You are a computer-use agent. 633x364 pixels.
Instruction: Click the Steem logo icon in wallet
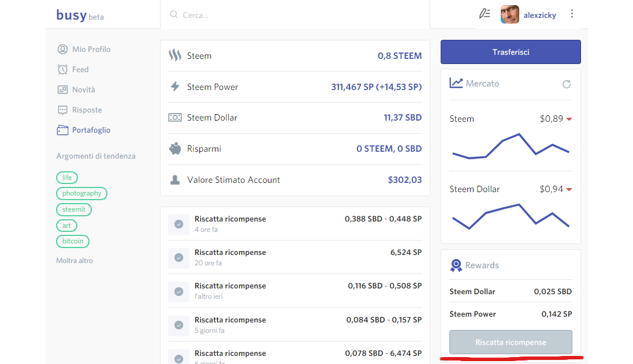click(175, 55)
